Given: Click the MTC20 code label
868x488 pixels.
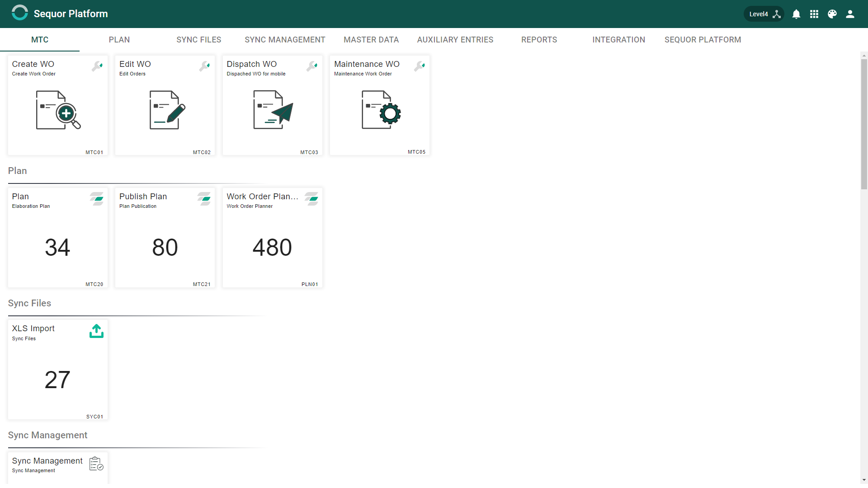Looking at the screenshot, I should [x=94, y=285].
